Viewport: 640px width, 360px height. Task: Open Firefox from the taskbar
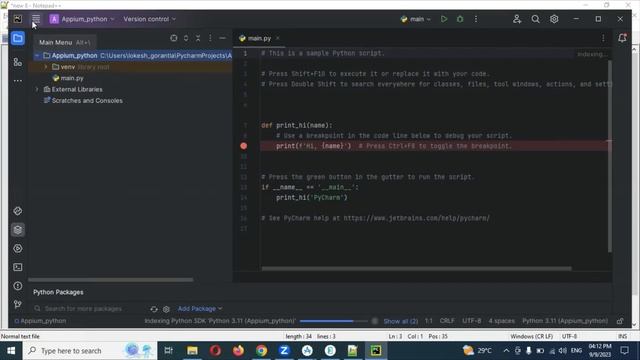(x=238, y=351)
